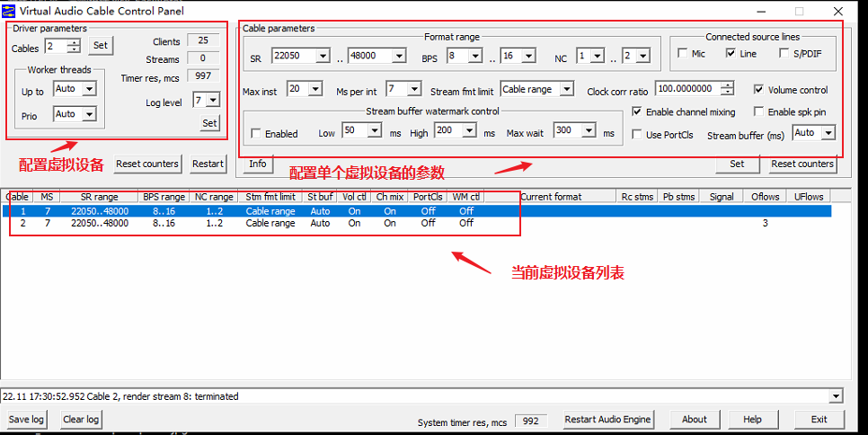Click the Oflows value 3 for Cable 2
The image size is (868, 435).
[x=765, y=223]
